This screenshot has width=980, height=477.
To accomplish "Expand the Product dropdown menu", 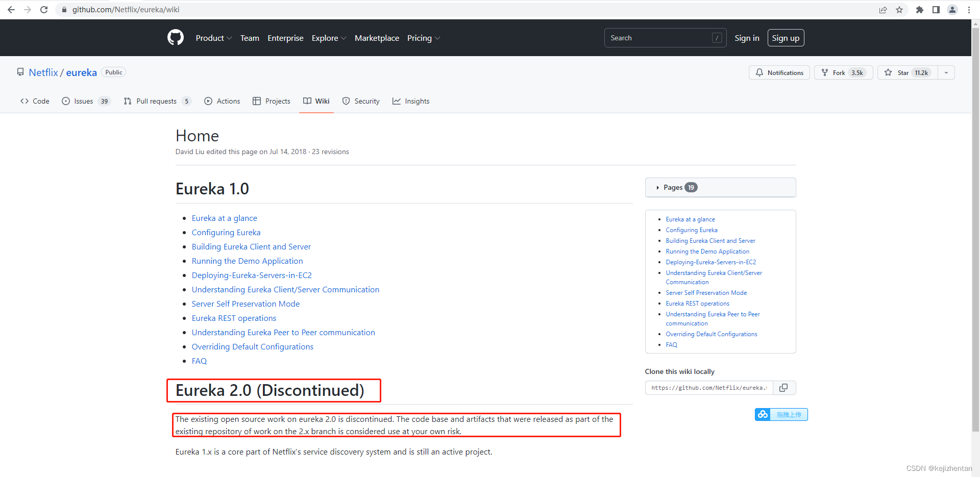I will (214, 38).
